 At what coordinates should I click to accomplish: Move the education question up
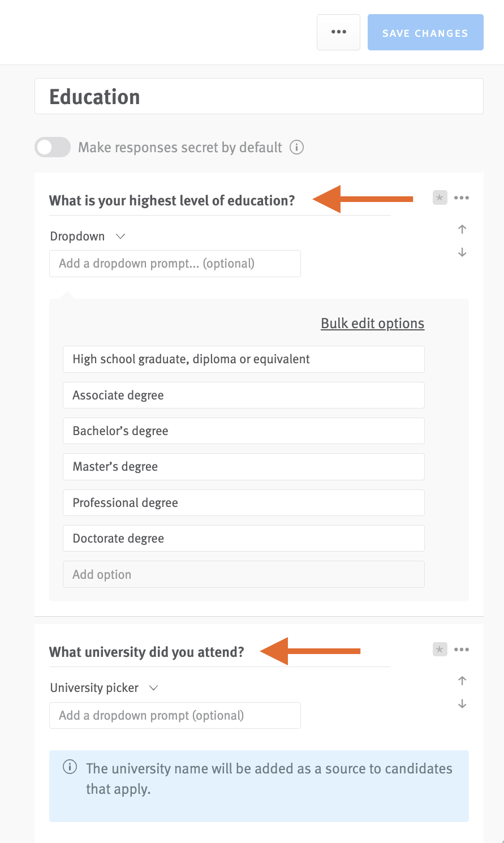(462, 229)
